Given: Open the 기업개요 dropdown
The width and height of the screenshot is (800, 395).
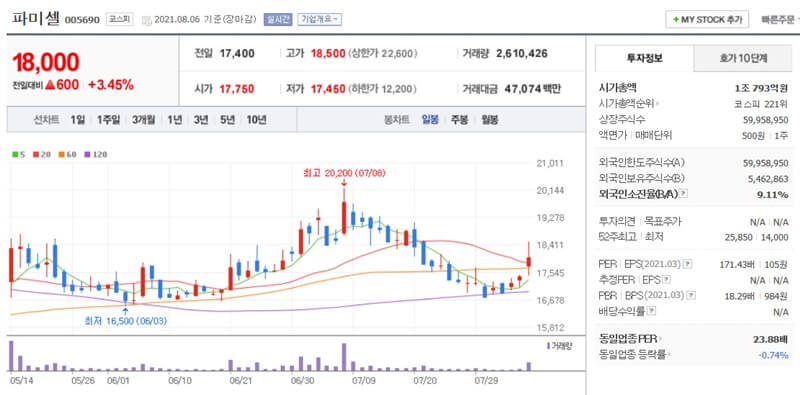Looking at the screenshot, I should tap(319, 19).
